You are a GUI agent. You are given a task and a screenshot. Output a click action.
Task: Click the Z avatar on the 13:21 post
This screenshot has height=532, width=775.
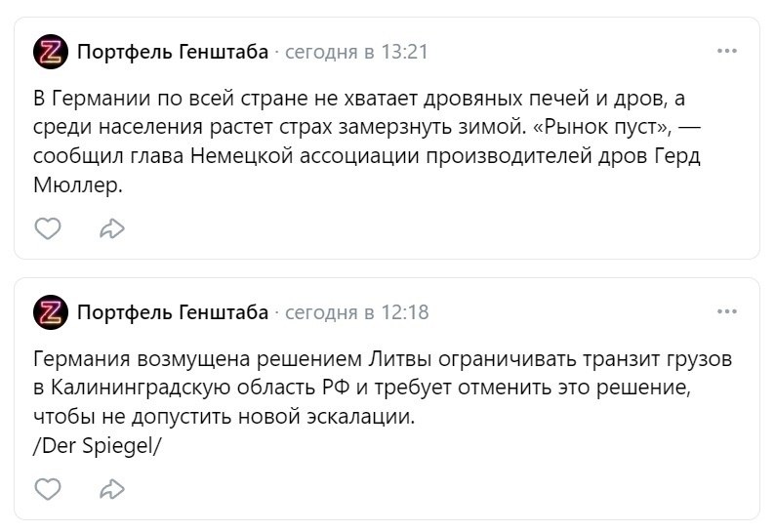click(51, 52)
